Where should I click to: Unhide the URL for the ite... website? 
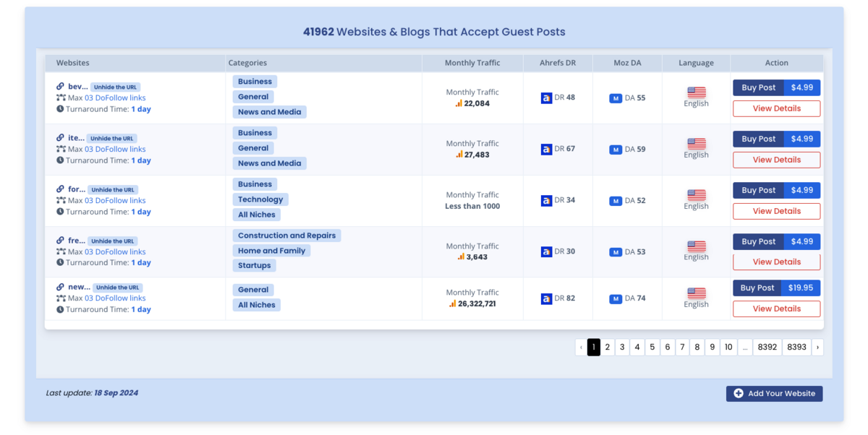(112, 139)
